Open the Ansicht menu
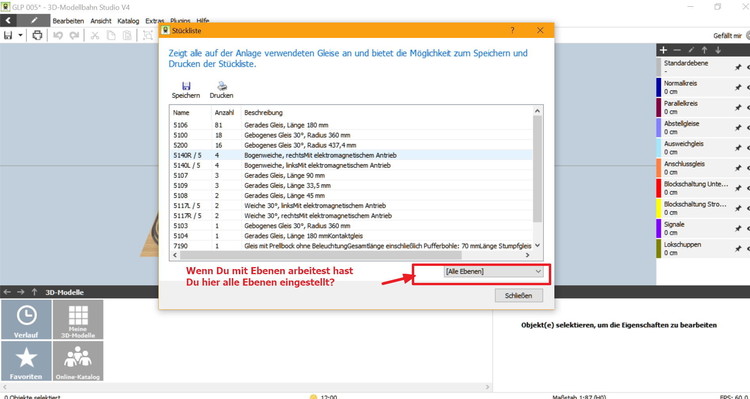Screen dimensions: 750x399 click(101, 21)
